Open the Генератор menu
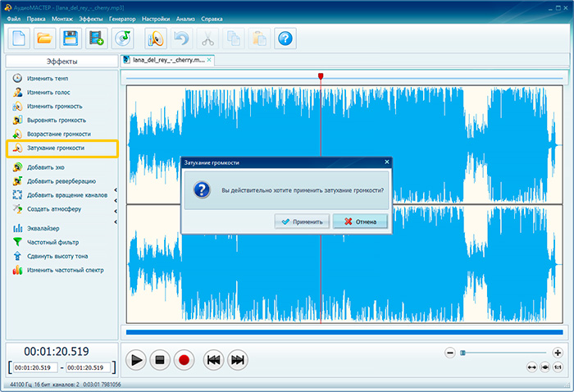Viewport: 574px width, 392px height. point(122,18)
